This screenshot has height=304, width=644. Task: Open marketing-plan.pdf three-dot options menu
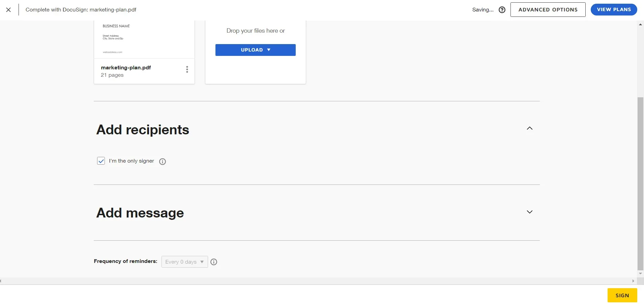coord(187,69)
